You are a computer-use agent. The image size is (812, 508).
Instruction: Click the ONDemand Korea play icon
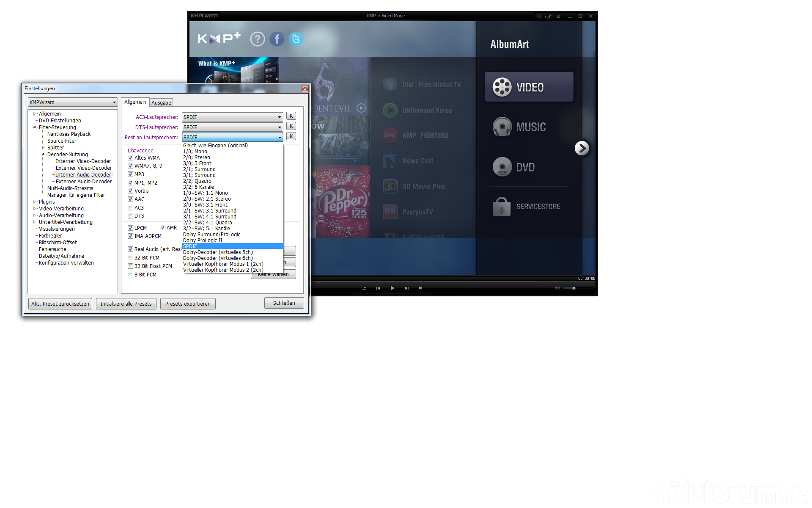(390, 110)
